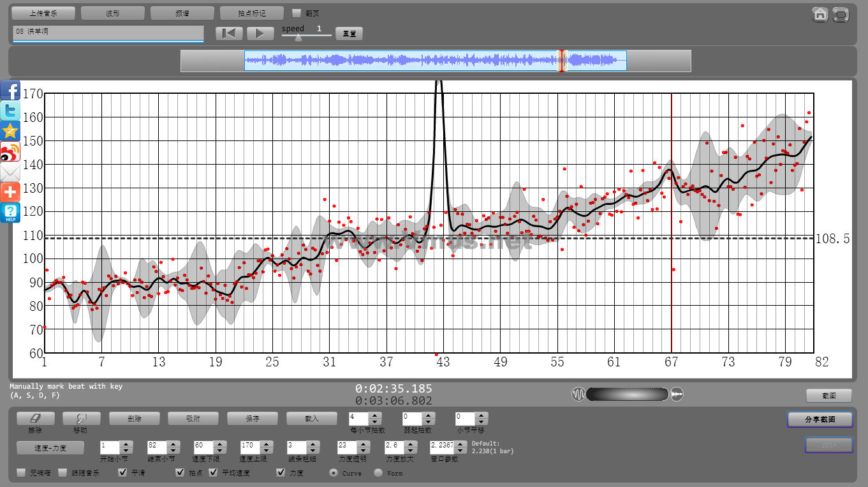This screenshot has height=487, width=868.
Task: Click the track name field 08 洪羊洞
Action: click(108, 33)
